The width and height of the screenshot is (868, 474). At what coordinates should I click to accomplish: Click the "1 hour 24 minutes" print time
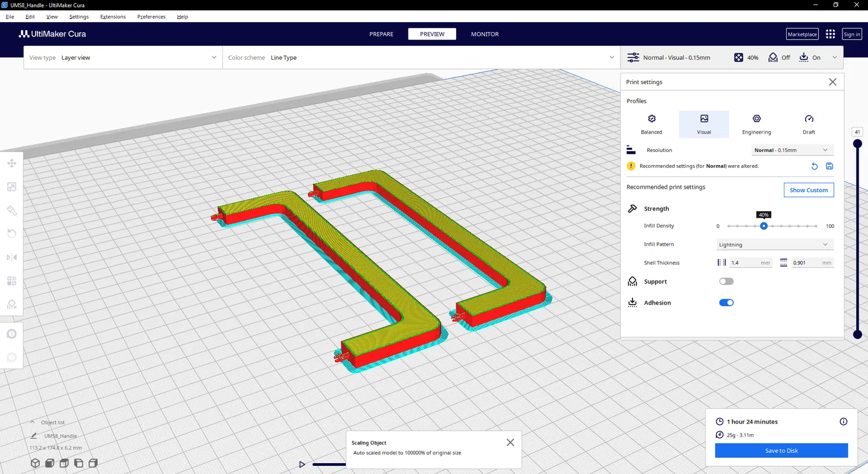(752, 422)
